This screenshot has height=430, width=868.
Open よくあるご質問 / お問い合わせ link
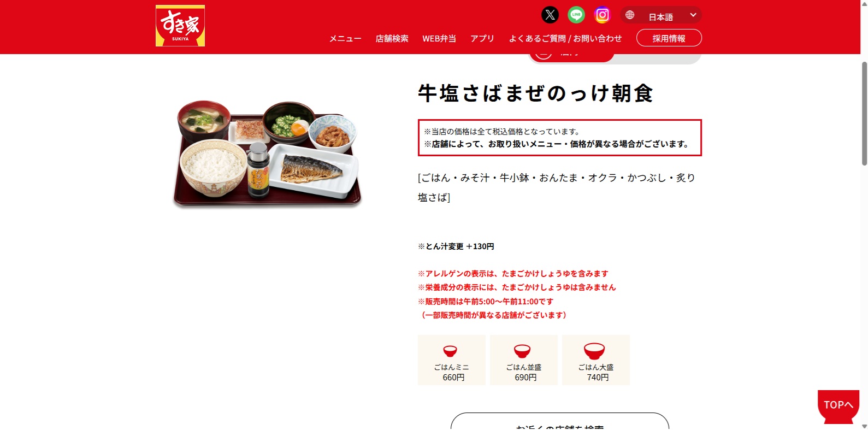tap(565, 38)
